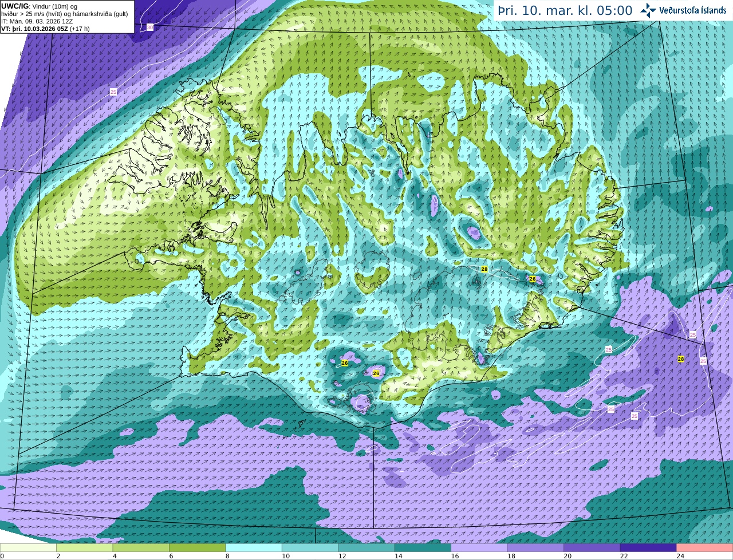Image resolution: width=733 pixels, height=560 pixels.
Task: Pick the 6–8 m/s olive green legend swatch
Action: click(x=197, y=547)
